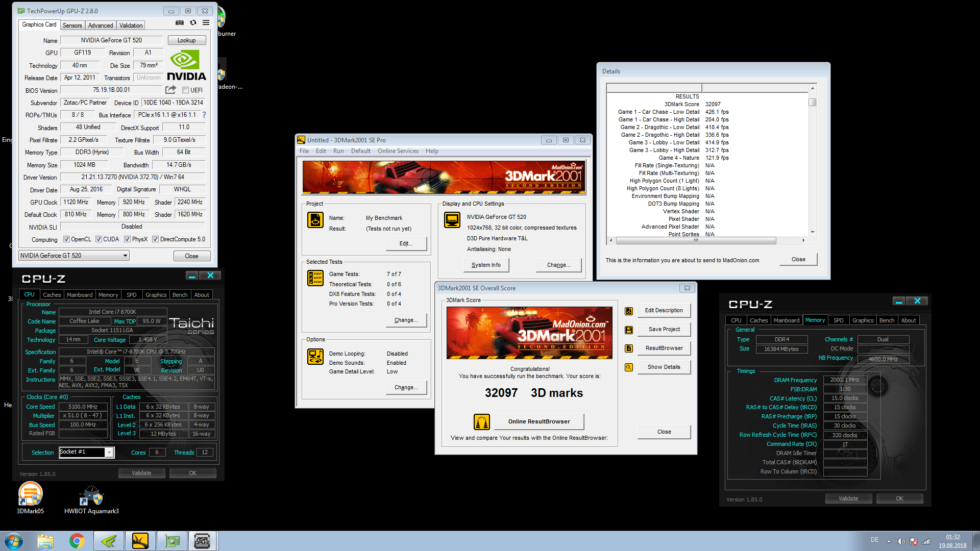Toggle the DirectCompute 5.0 checkbox
This screenshot has height=551, width=980.
155,239
